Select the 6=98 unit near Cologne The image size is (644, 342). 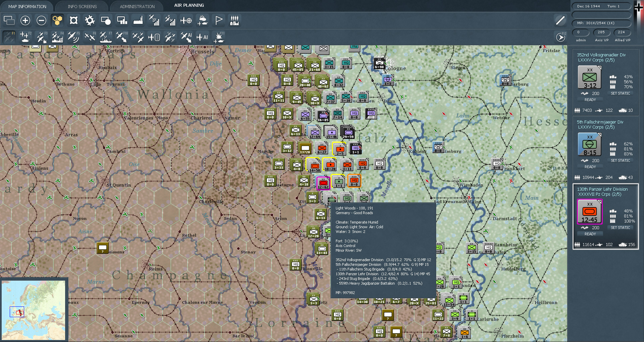point(379,63)
